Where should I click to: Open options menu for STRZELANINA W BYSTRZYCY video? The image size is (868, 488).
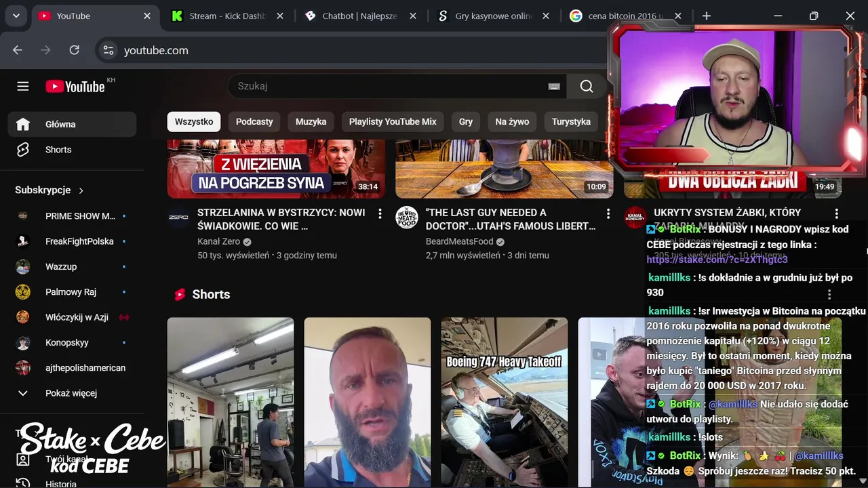click(x=380, y=213)
